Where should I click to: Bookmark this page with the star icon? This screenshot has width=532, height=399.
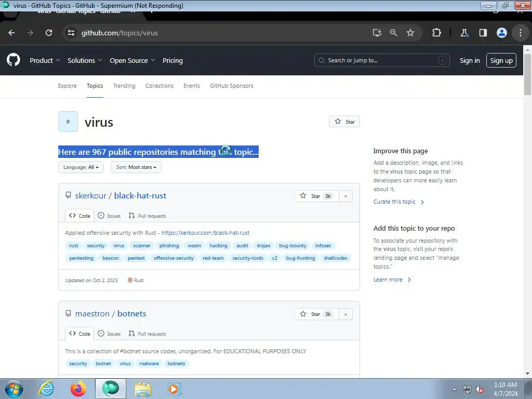click(410, 33)
